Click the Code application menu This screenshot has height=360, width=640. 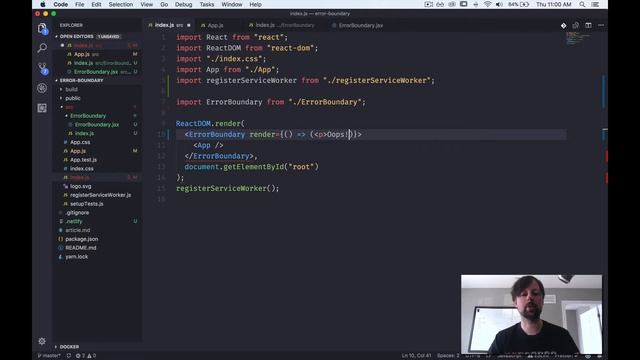[60, 4]
